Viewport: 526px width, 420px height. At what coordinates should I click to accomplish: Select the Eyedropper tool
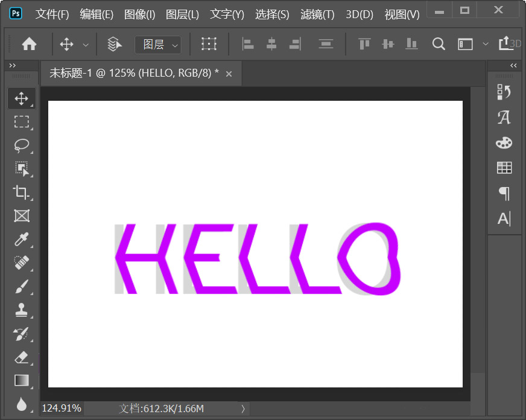click(21, 240)
